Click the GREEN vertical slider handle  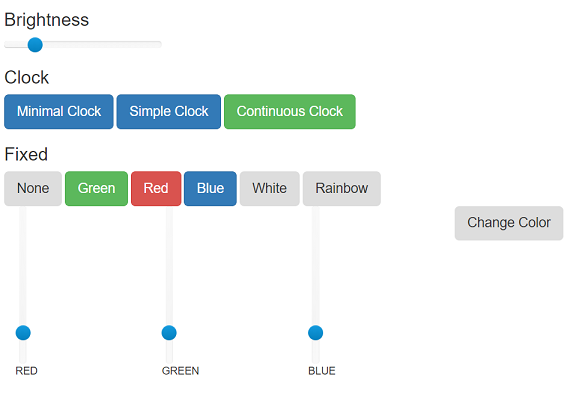(169, 333)
